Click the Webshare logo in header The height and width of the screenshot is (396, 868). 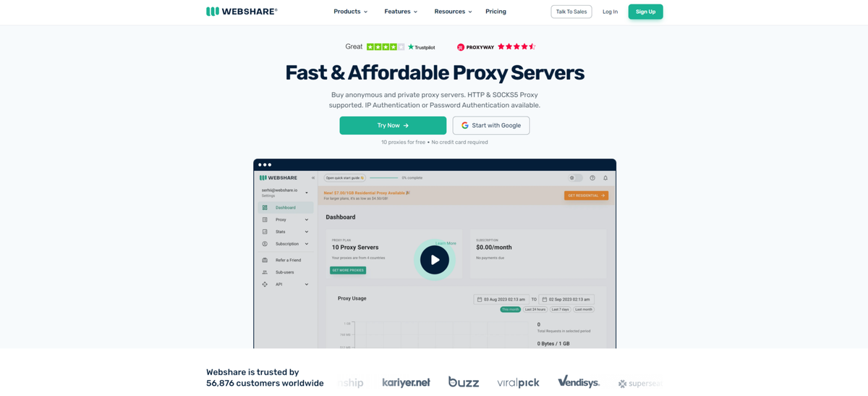242,12
